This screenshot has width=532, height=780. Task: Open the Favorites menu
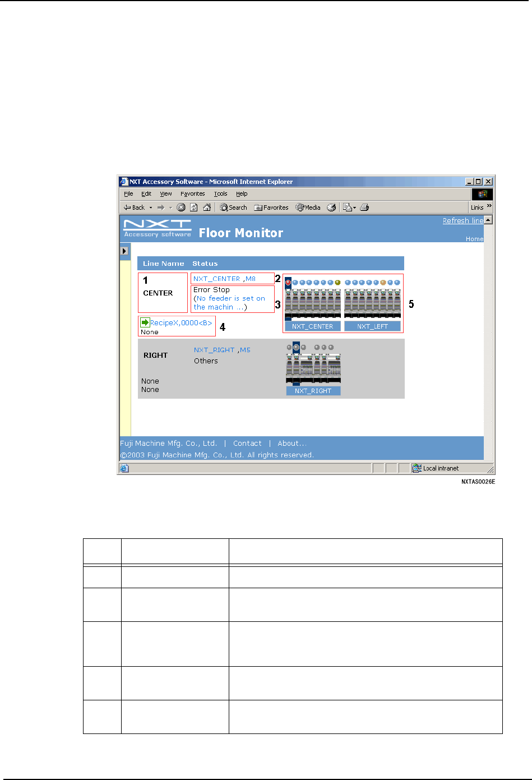(193, 193)
